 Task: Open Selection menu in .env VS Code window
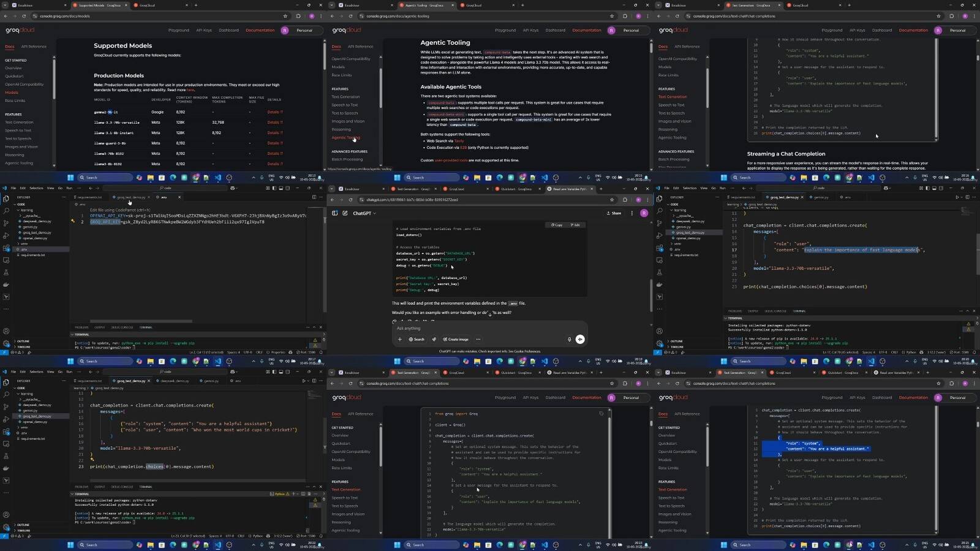(36, 188)
